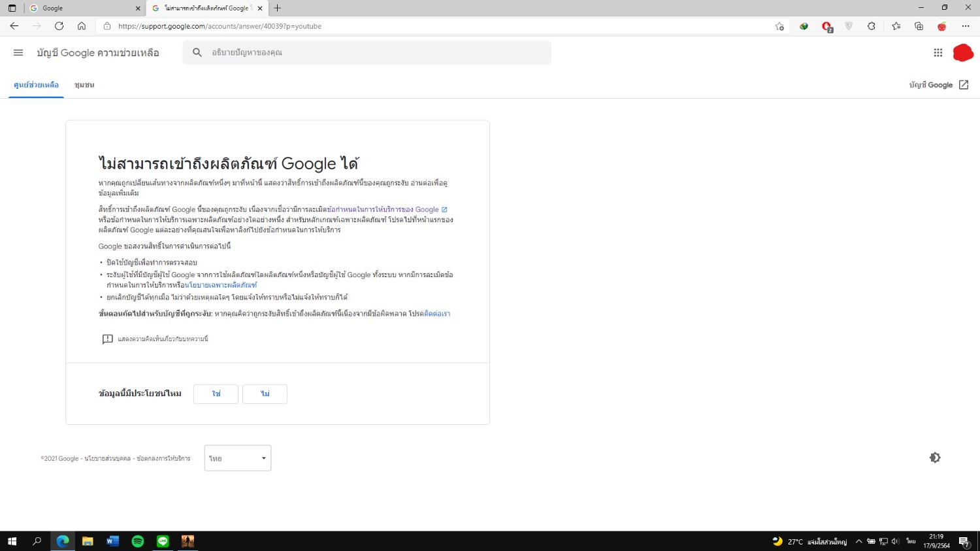The width and height of the screenshot is (980, 551).
Task: Open the browser extensions puzzle icon
Action: (x=872, y=26)
